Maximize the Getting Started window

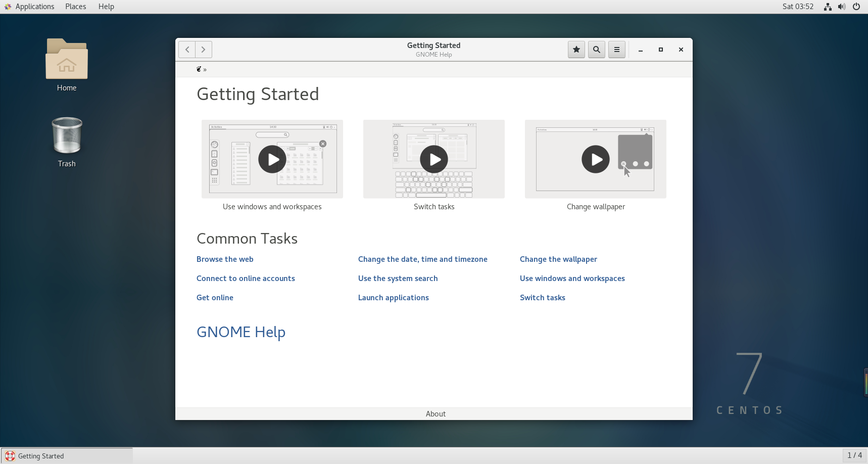661,50
